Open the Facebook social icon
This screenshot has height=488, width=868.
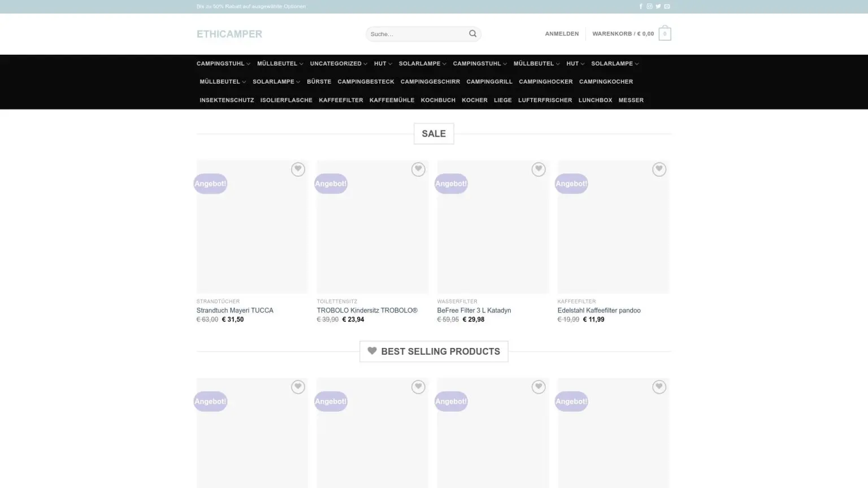click(641, 7)
